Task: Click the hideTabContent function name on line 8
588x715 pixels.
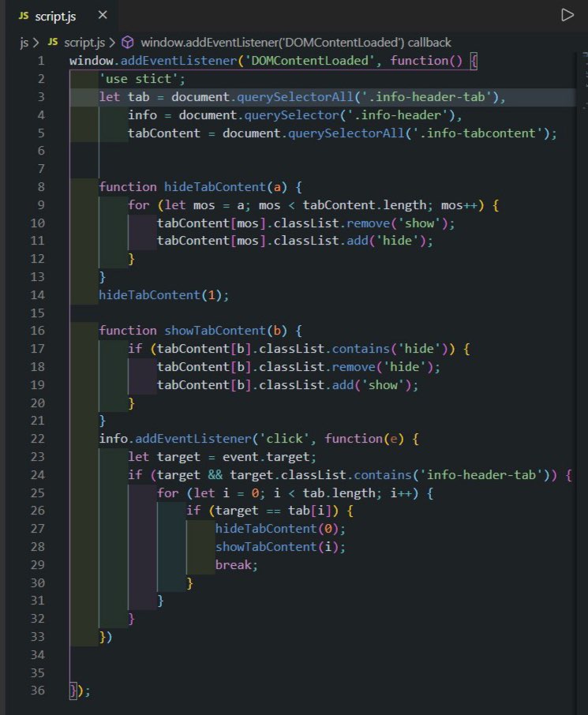Action: point(215,187)
